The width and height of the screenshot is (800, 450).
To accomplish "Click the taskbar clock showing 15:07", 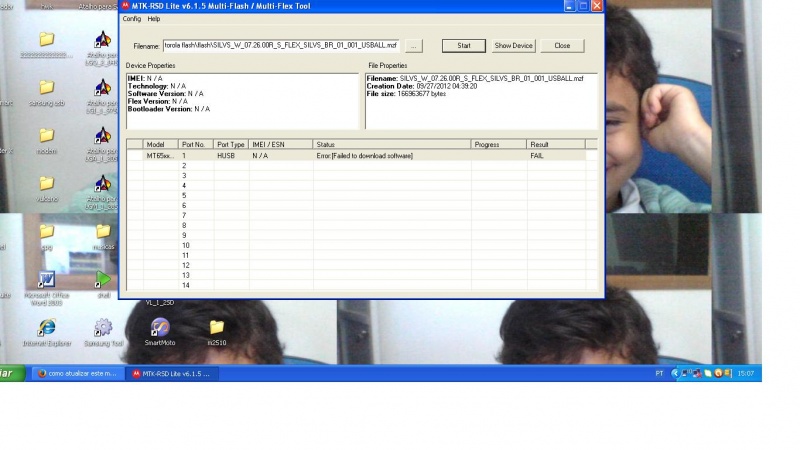I will (745, 373).
